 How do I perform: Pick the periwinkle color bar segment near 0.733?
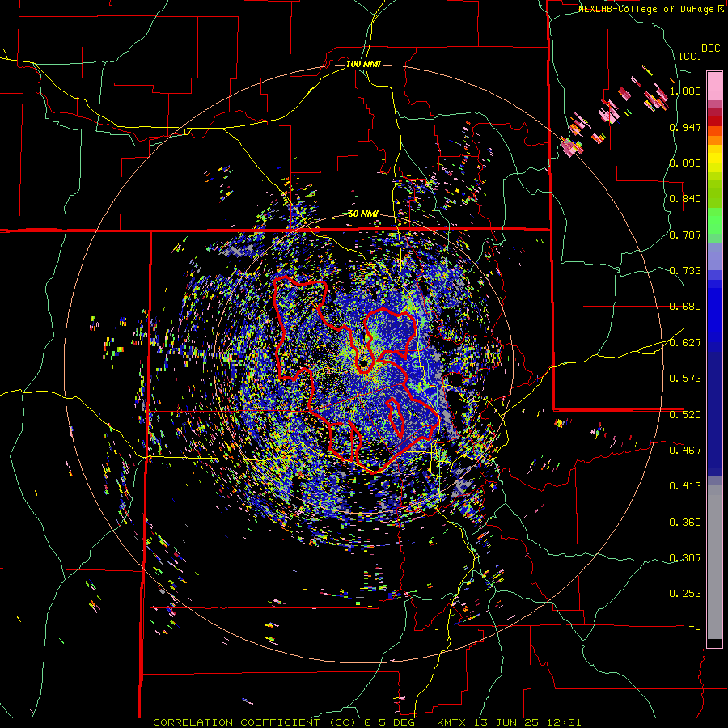click(x=714, y=256)
